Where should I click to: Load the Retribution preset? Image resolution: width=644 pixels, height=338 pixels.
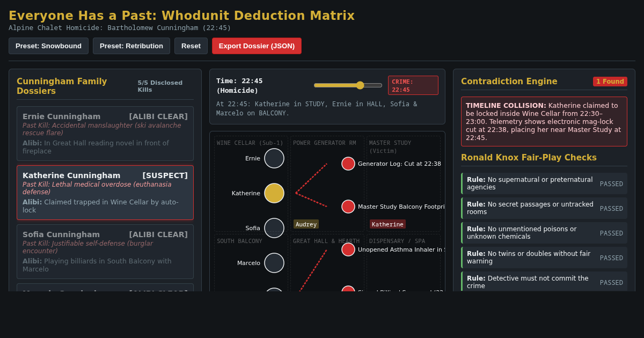(x=131, y=46)
